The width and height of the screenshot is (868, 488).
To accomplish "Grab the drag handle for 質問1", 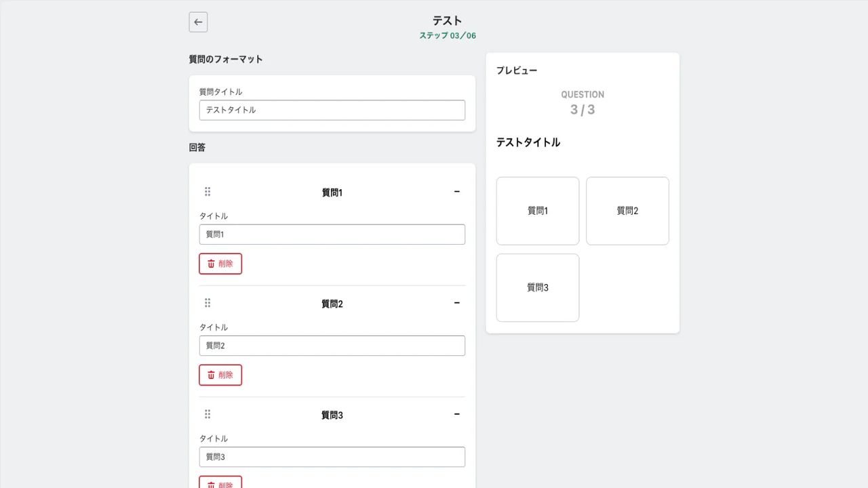I will [208, 192].
